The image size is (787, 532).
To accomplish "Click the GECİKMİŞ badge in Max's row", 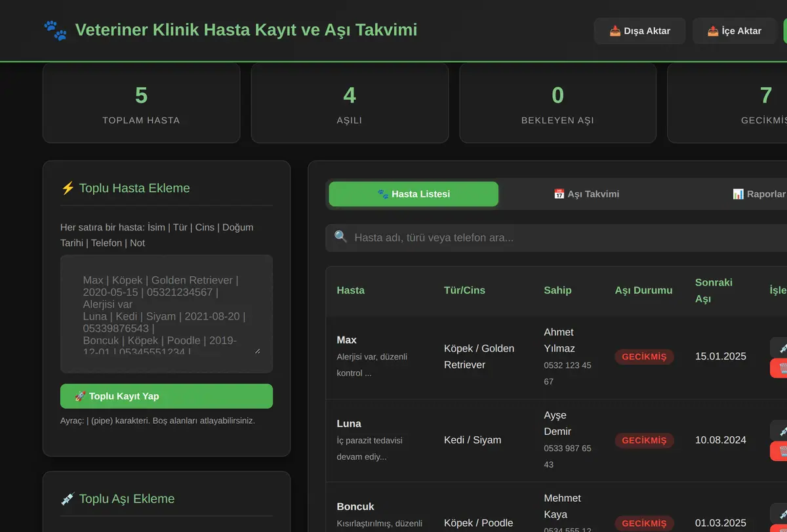I will [x=644, y=357].
